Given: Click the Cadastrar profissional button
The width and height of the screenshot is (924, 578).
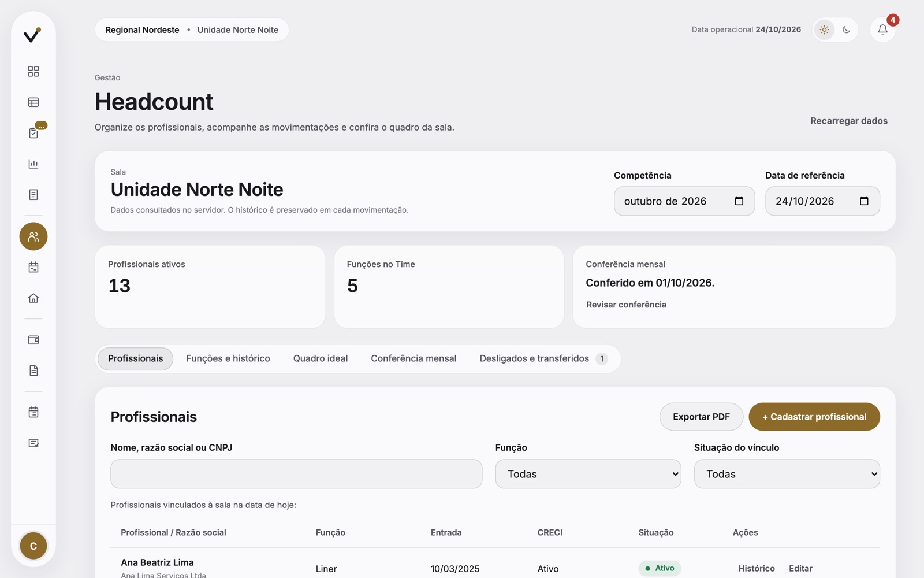Looking at the screenshot, I should click(x=814, y=417).
